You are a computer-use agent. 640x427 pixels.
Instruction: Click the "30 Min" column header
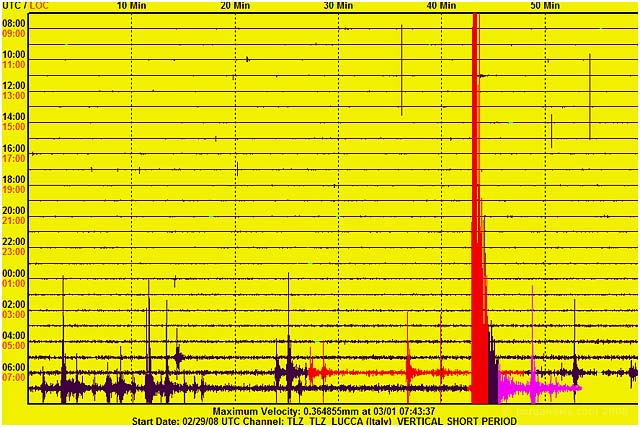[x=338, y=6]
